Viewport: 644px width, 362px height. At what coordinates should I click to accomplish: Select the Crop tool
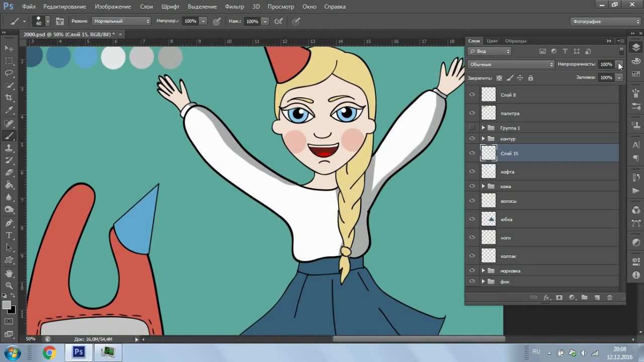point(9,98)
